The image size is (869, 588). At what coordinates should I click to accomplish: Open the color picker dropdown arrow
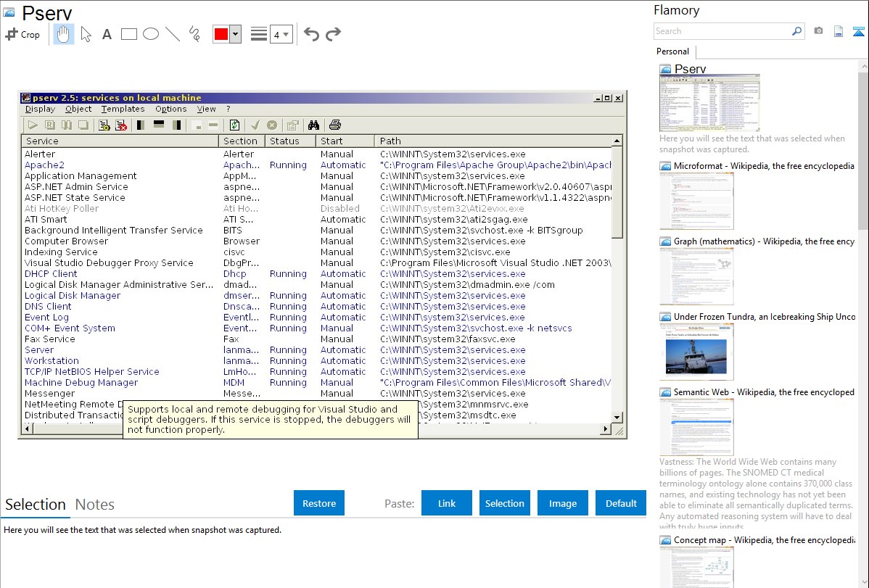point(235,34)
